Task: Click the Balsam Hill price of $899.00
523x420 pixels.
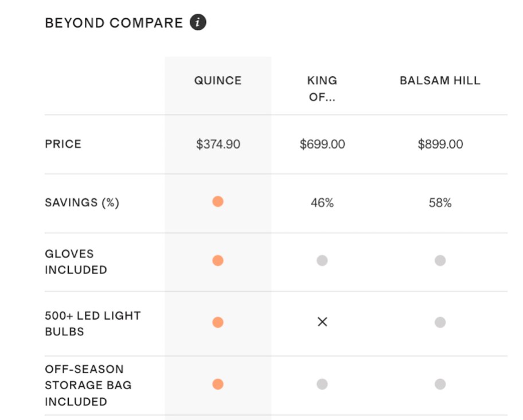Action: [440, 144]
